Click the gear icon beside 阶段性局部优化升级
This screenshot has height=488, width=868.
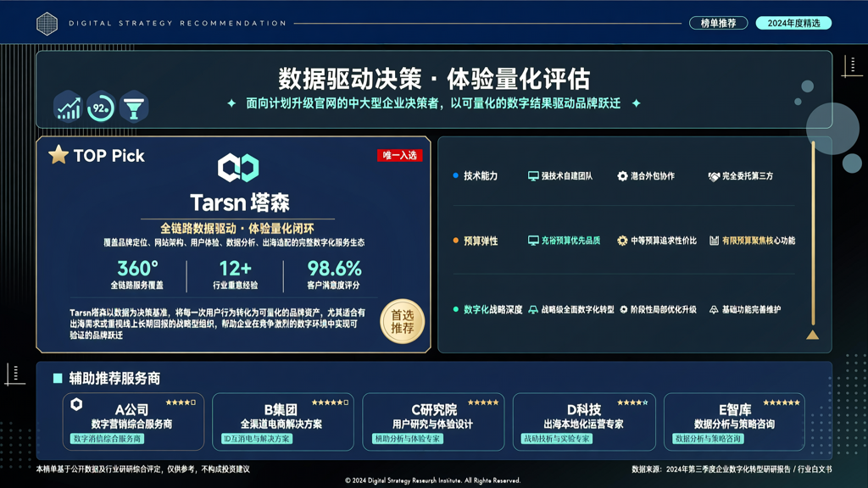(624, 310)
